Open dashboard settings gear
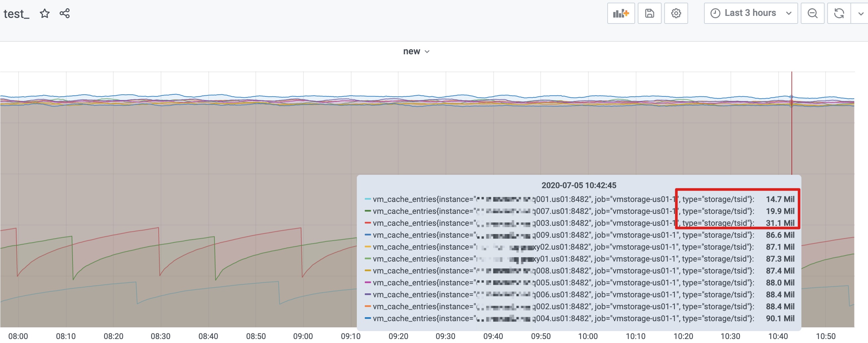 pyautogui.click(x=676, y=14)
